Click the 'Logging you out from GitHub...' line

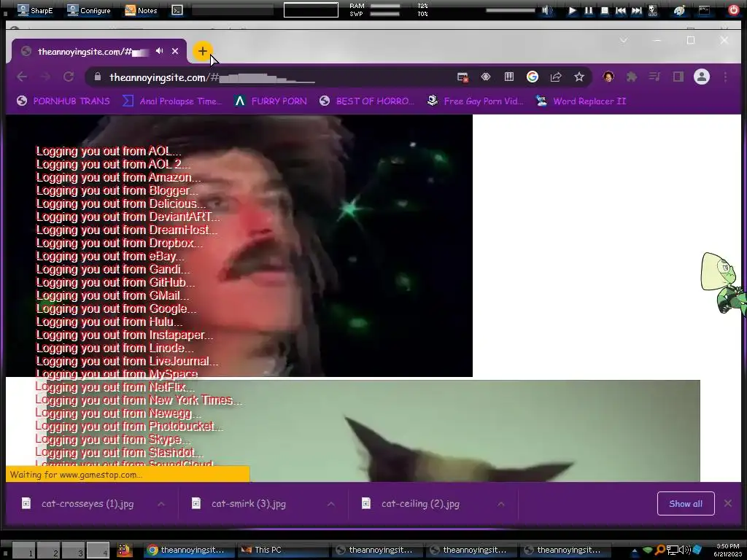pyautogui.click(x=115, y=282)
